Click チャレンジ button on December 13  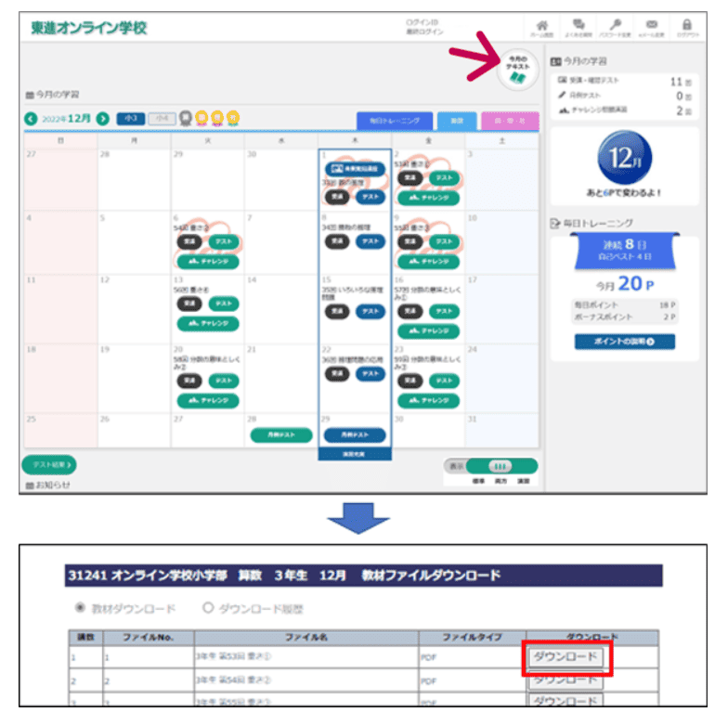tap(208, 323)
